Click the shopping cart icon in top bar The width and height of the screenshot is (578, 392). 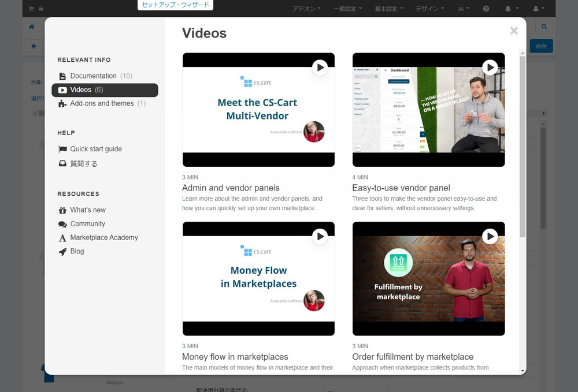(31, 9)
